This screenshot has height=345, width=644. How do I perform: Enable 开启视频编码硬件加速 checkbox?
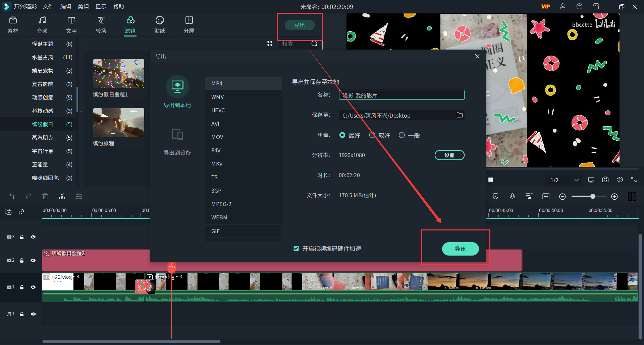(296, 249)
